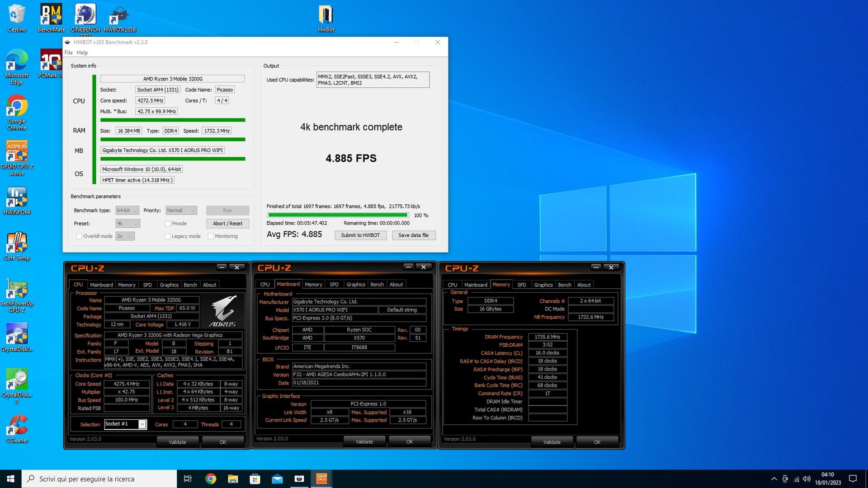The height and width of the screenshot is (488, 868).
Task: Click the Windows Start button
Action: [x=10, y=479]
